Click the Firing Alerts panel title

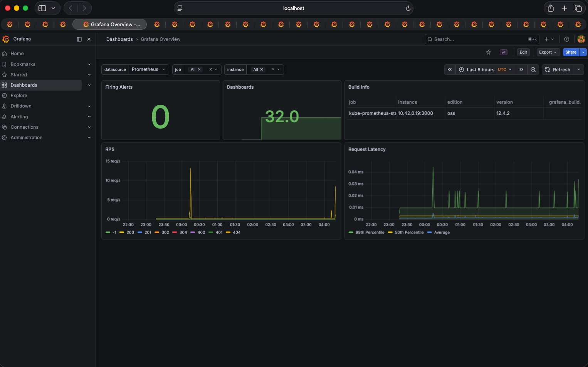pos(119,87)
